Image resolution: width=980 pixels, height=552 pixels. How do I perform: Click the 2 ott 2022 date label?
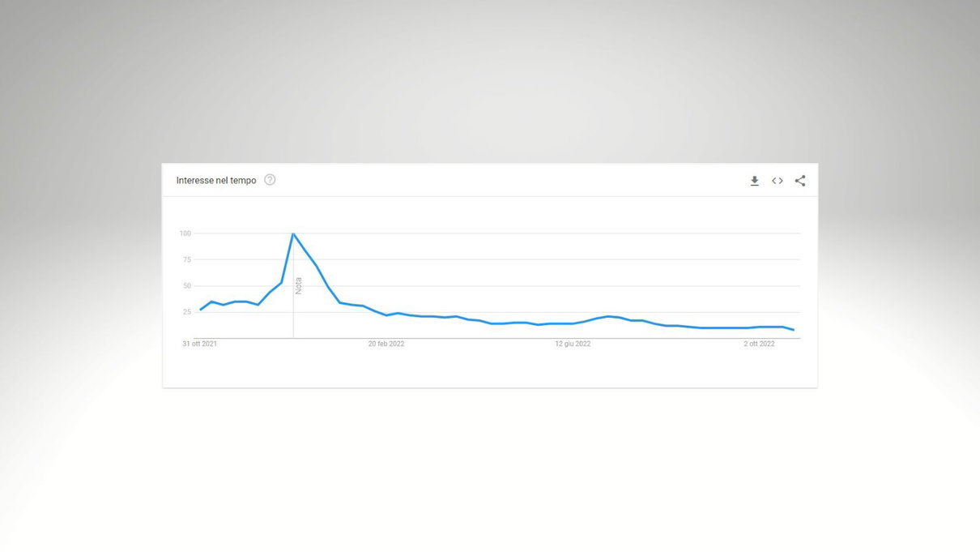(760, 344)
